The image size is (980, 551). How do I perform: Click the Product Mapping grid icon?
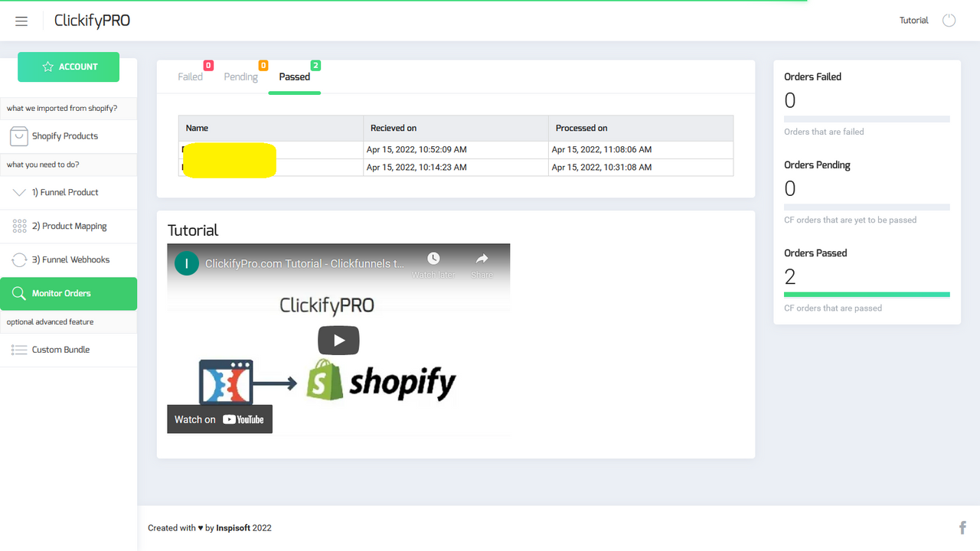tap(20, 227)
